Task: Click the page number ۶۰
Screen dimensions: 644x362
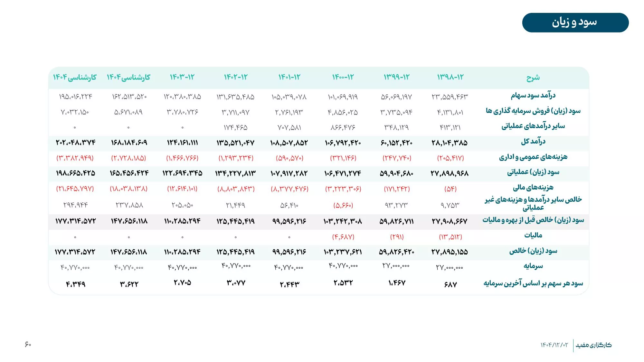Action: (28, 344)
